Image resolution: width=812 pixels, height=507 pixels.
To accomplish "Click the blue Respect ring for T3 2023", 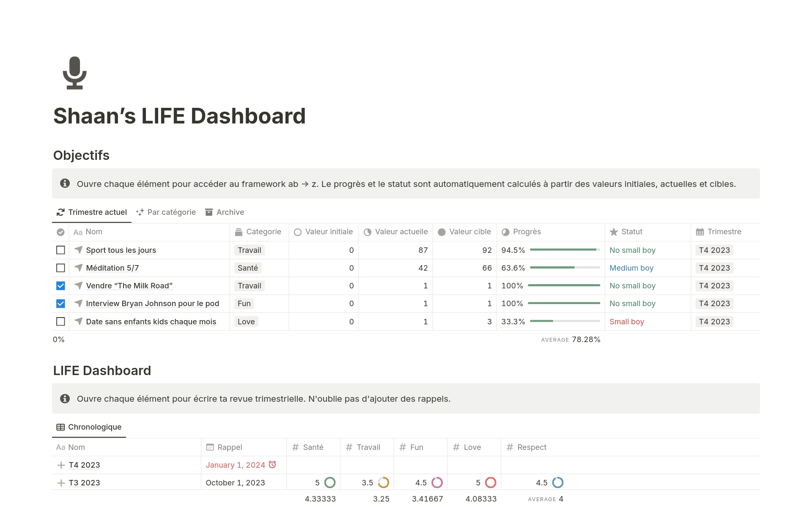I will point(558,482).
